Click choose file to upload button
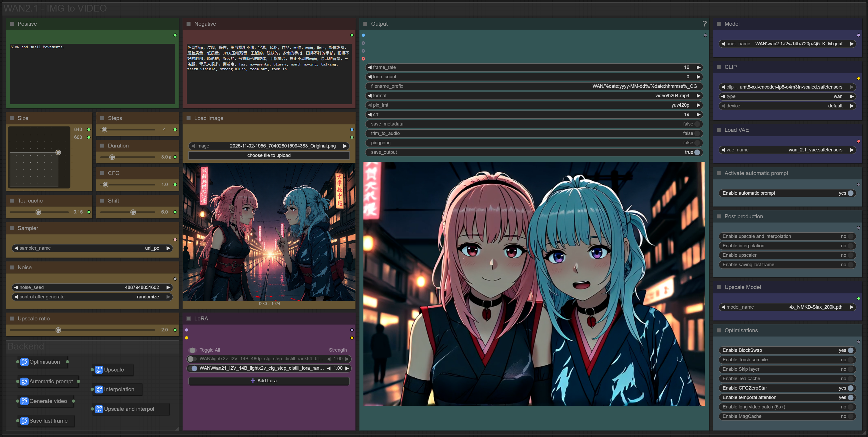Image resolution: width=868 pixels, height=437 pixels. point(269,155)
